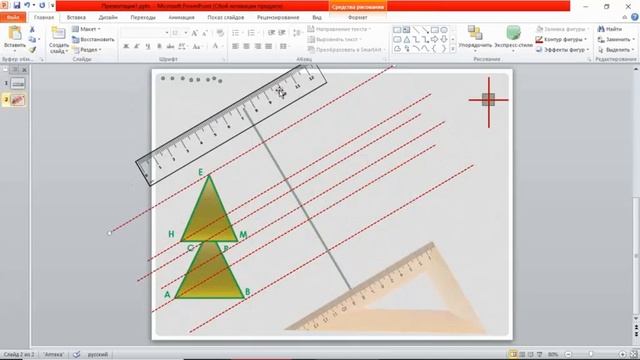Select the oval shape in shapes gallery
The height and width of the screenshot is (360, 640).
(x=444, y=30)
